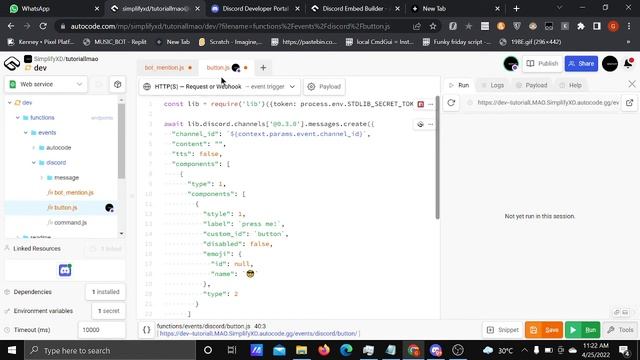Open File Explorer from the taskbar
The width and height of the screenshot is (640, 360).
[x=301, y=350]
